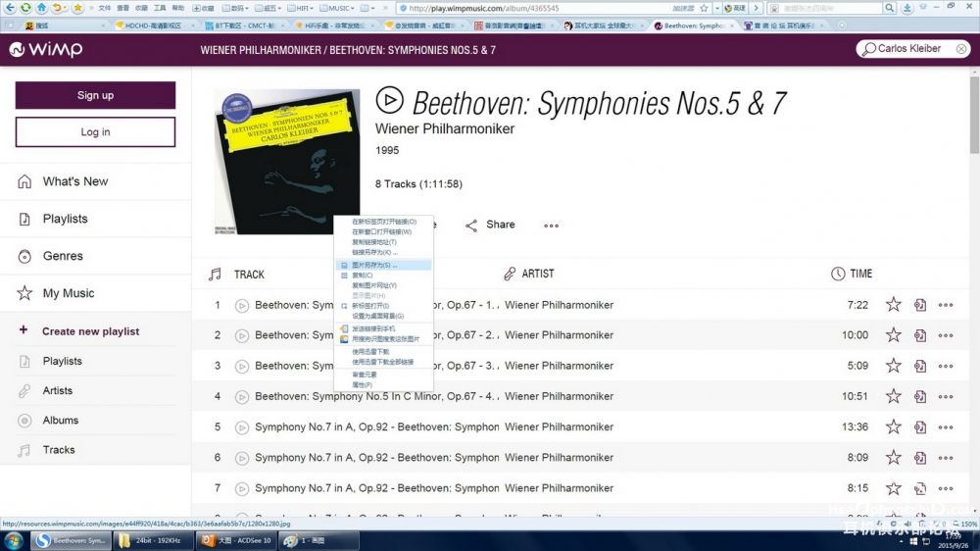Favorite track 4 with star icon

(x=893, y=396)
